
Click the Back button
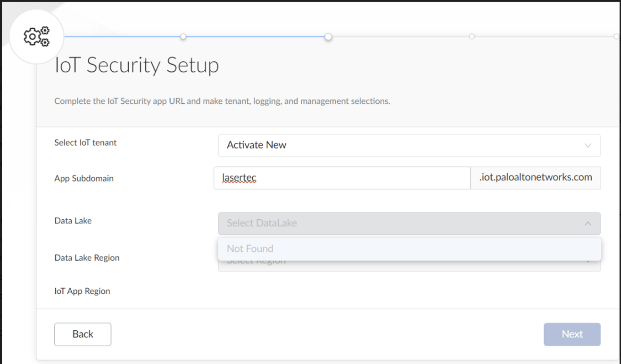[x=83, y=334]
